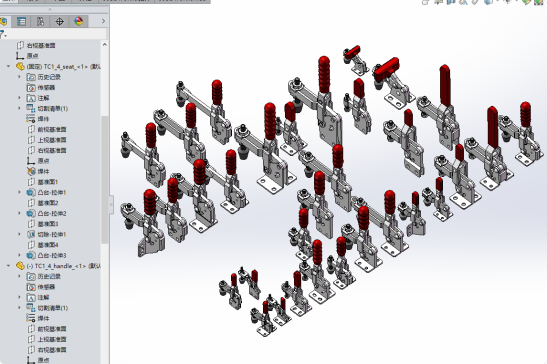Collapse the side panel via the edge handle
547x364 pixels.
[x=111, y=205]
